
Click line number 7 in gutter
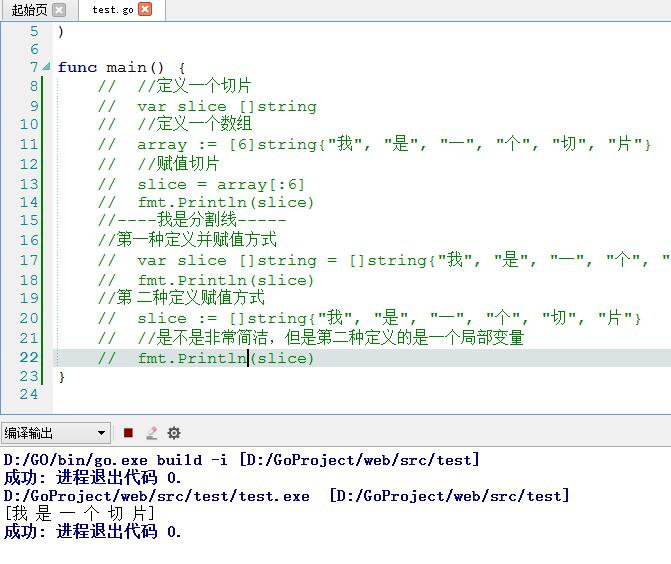click(34, 67)
